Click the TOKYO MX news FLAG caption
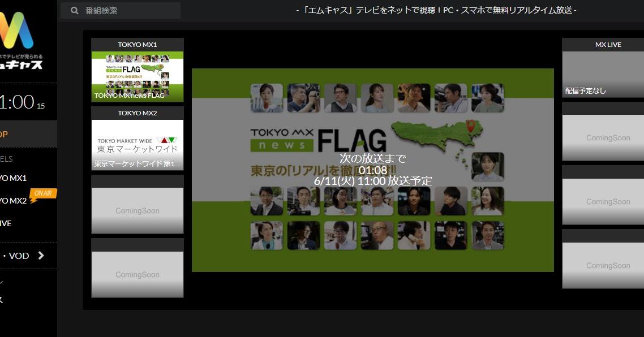The image size is (644, 337). pos(130,96)
